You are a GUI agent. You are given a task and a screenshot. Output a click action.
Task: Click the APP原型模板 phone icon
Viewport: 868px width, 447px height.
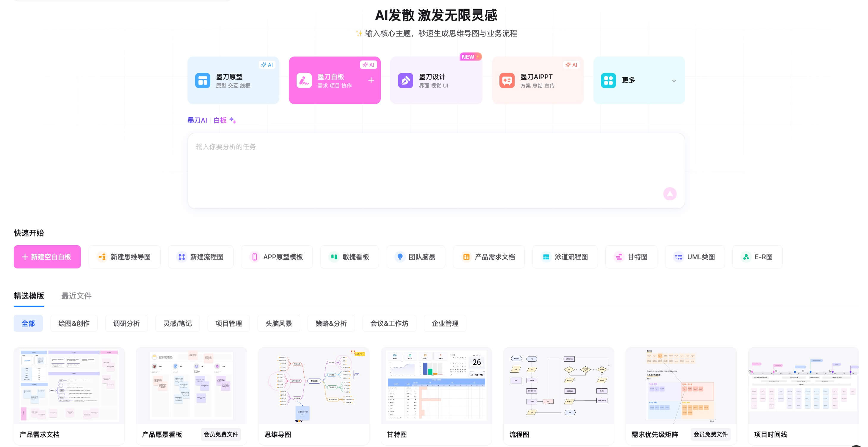click(255, 257)
